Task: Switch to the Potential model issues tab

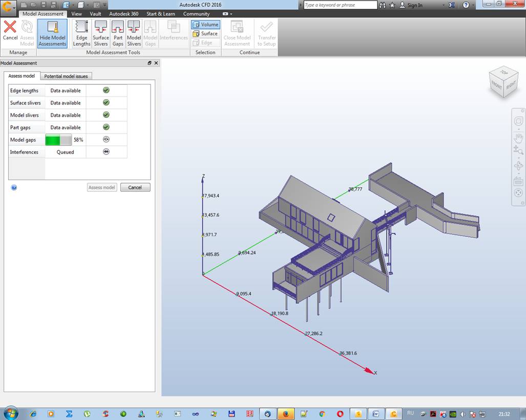Action: click(x=66, y=76)
